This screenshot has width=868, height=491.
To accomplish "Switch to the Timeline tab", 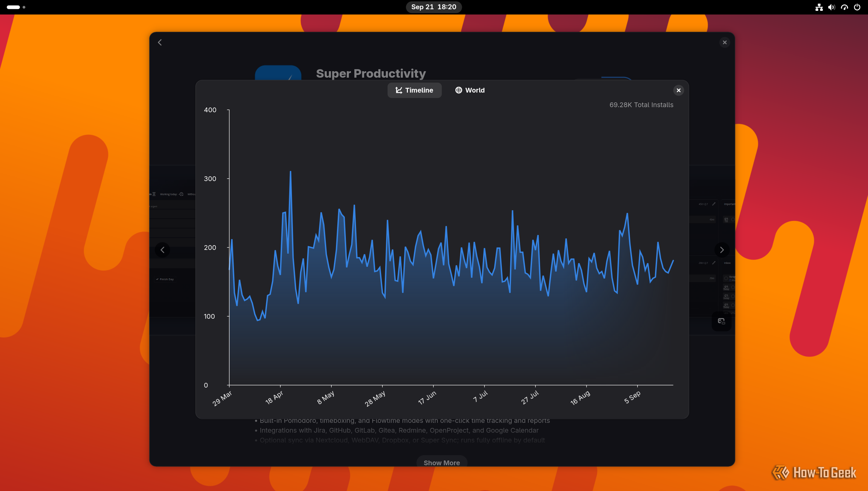I will point(414,90).
